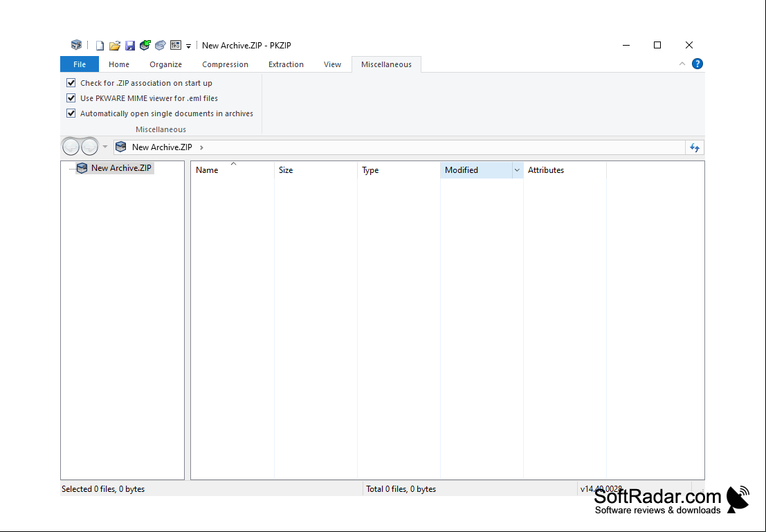Click the refresh arrows icon beside address bar
This screenshot has height=532, width=766.
pos(695,147)
